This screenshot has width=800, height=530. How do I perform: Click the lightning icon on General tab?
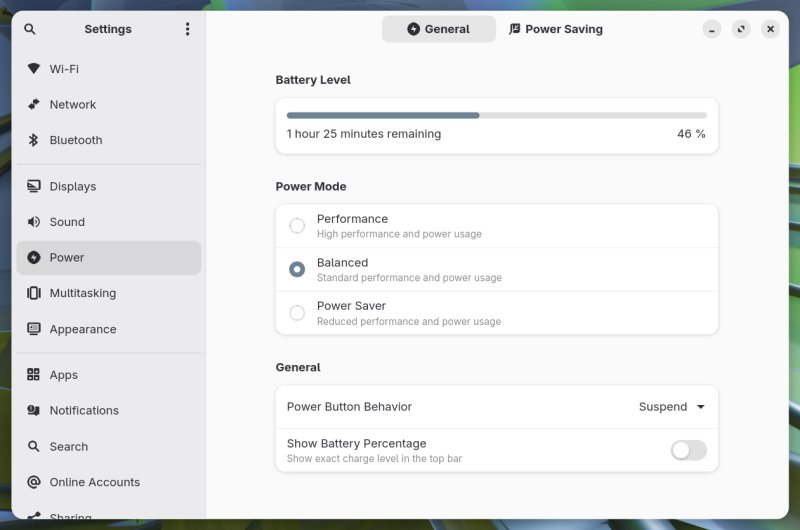point(413,29)
